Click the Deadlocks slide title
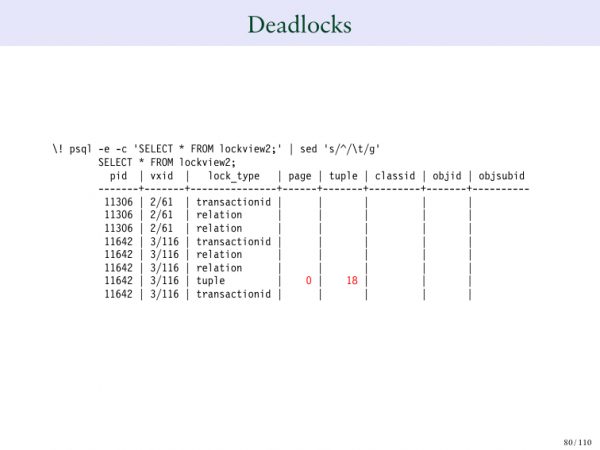This screenshot has width=600, height=450. [x=299, y=24]
